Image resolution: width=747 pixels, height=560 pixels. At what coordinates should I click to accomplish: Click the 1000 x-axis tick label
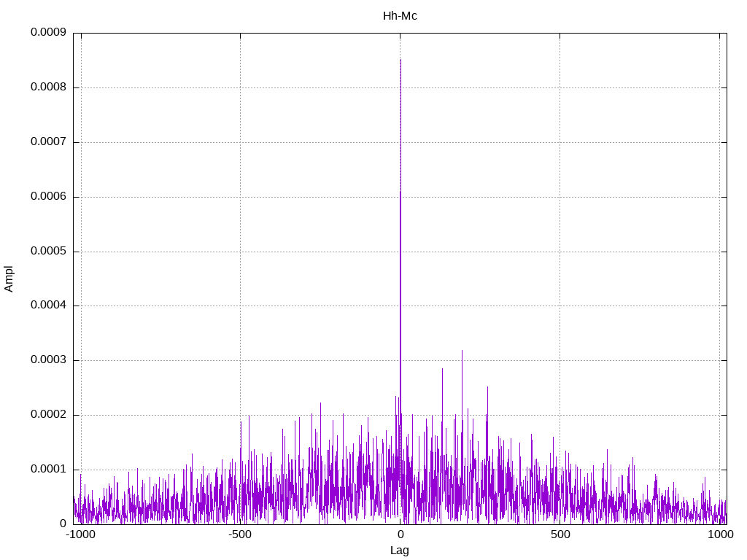tap(719, 534)
